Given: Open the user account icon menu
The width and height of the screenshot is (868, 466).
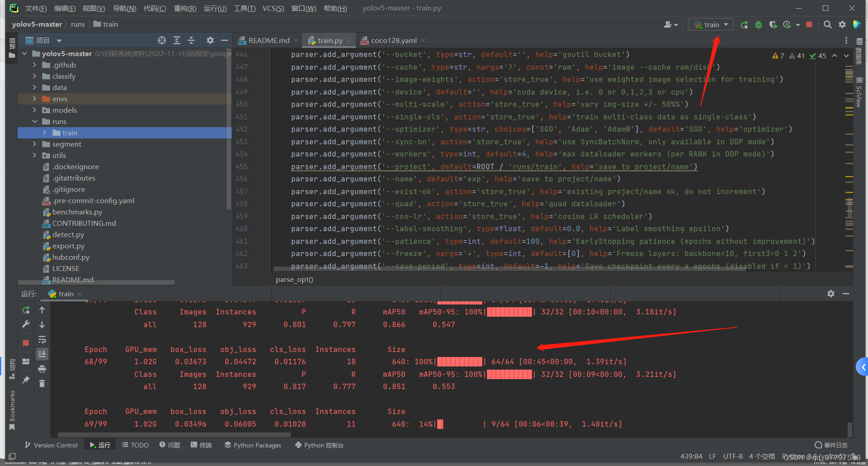Looking at the screenshot, I should pos(670,24).
